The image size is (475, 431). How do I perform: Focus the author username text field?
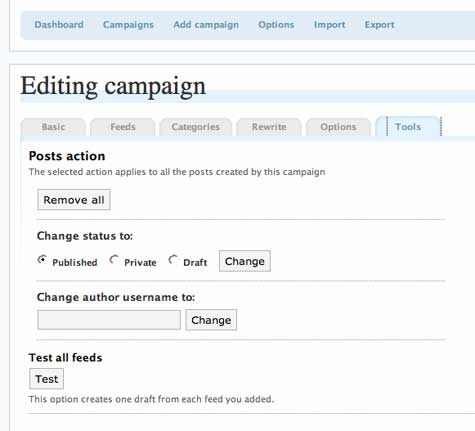(x=109, y=320)
